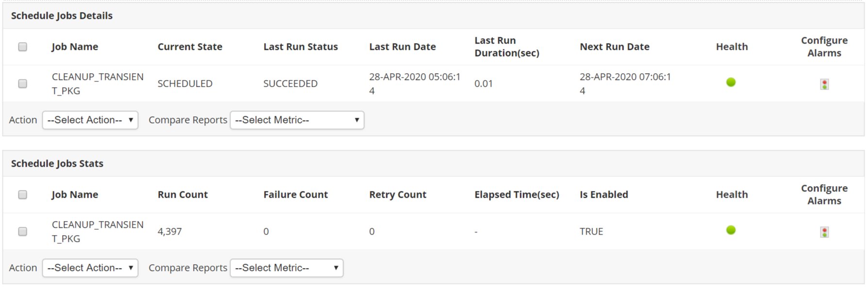The height and width of the screenshot is (287, 868).
Task: Click green health indicator in Schedule Jobs Stats
Action: click(731, 230)
